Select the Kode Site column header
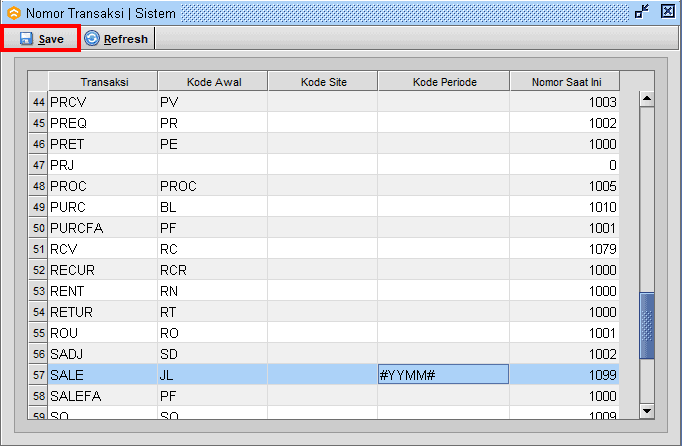This screenshot has width=682, height=446. click(322, 81)
